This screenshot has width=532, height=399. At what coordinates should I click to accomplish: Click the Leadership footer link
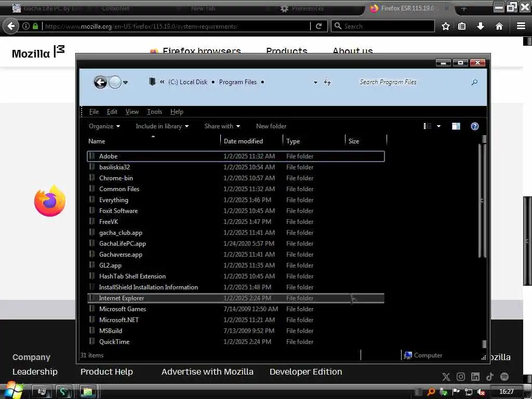click(35, 372)
